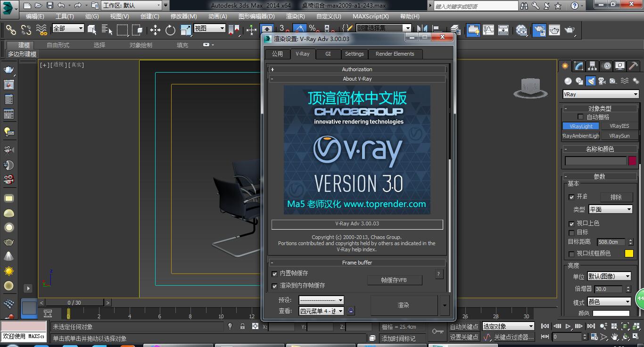Toggle the selection lock padlock icon

(242, 326)
